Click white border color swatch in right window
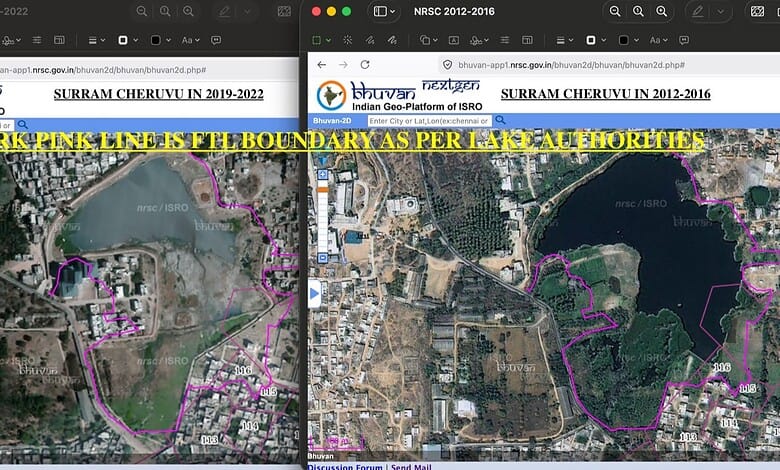Image resolution: width=780 pixels, height=470 pixels. tap(591, 40)
